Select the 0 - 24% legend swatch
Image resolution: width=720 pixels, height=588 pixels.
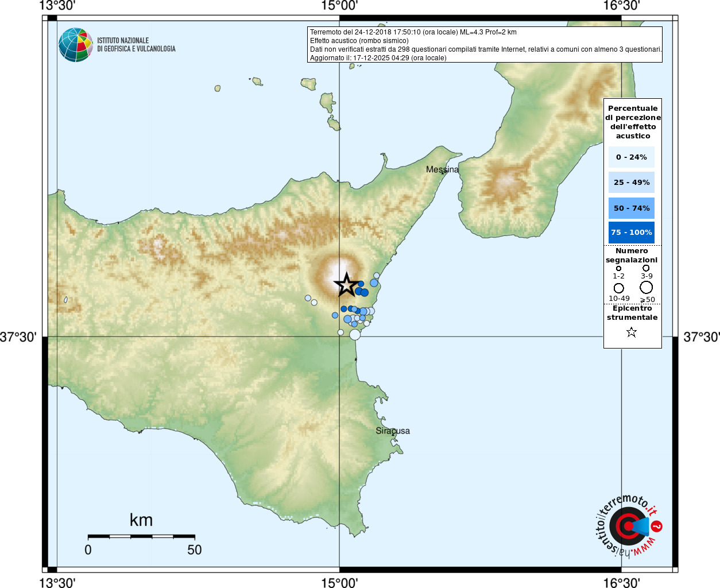point(632,157)
